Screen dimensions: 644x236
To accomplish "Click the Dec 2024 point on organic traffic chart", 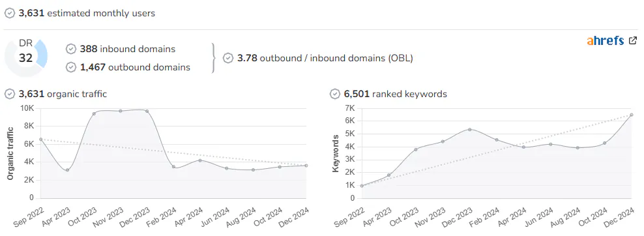I will pos(306,166).
